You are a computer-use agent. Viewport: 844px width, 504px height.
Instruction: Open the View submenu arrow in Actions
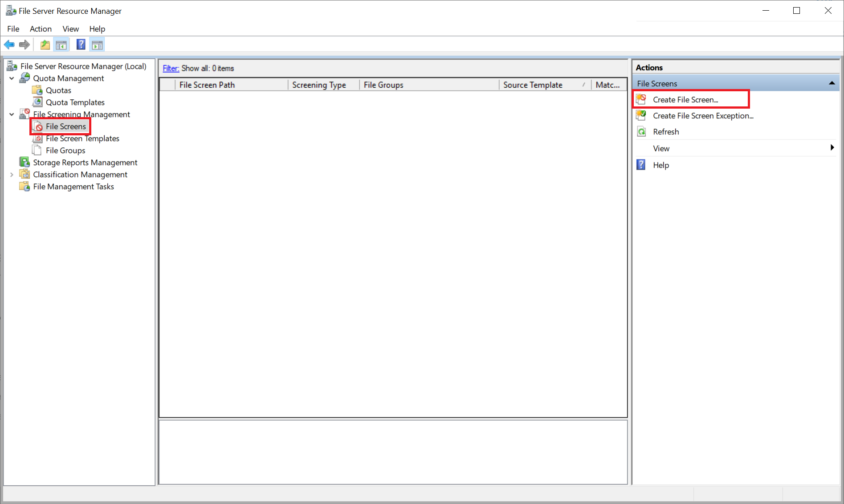[x=832, y=148]
